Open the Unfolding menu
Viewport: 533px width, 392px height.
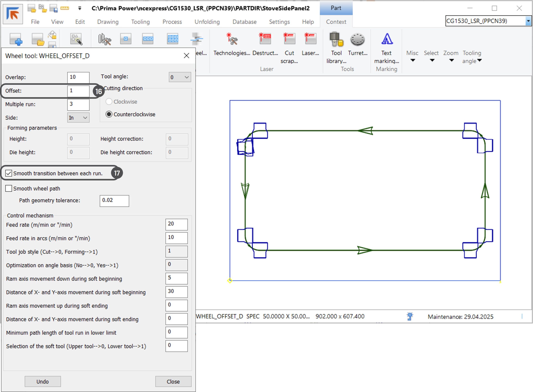pos(207,22)
